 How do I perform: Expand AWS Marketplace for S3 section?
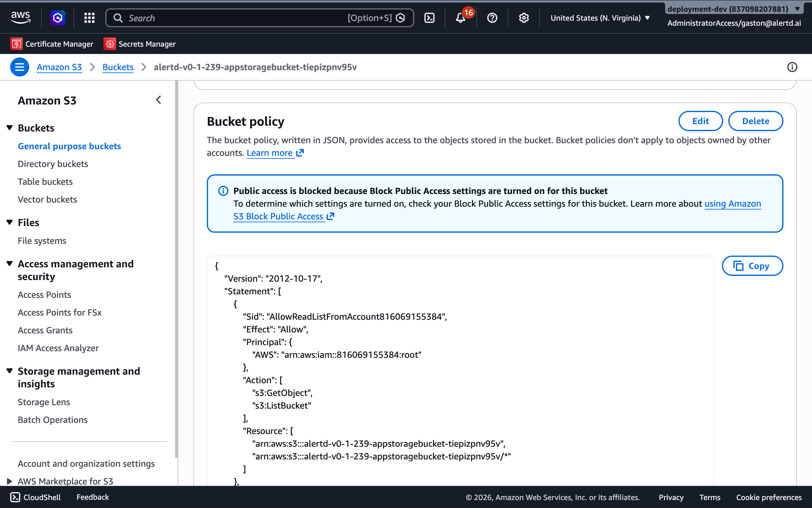(x=10, y=481)
